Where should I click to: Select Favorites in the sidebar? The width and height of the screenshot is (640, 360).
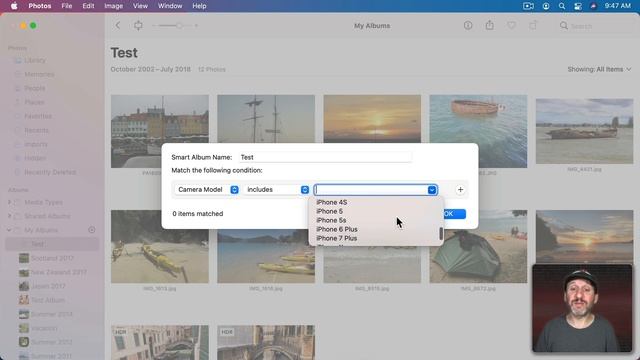tap(38, 116)
